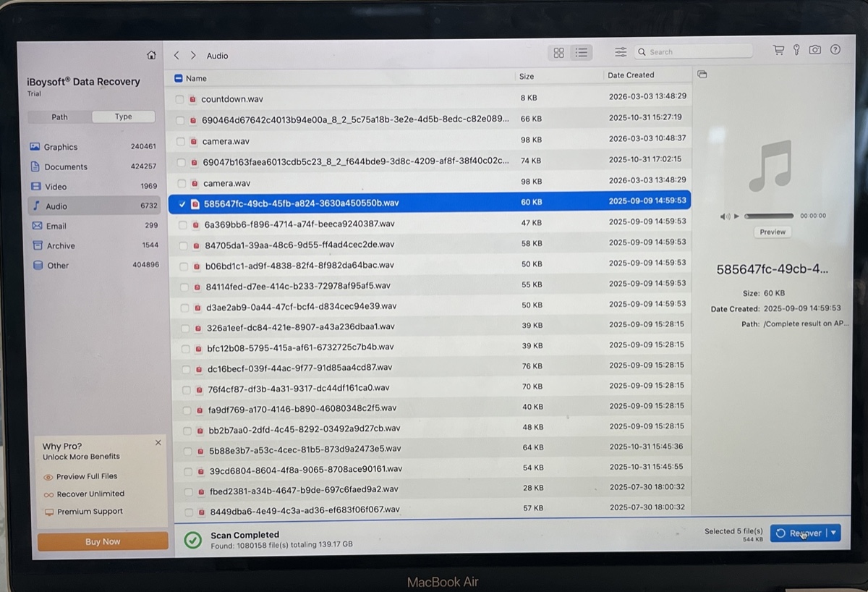The image size is (868, 592).
Task: Click the home icon in the sidebar
Action: 151,55
